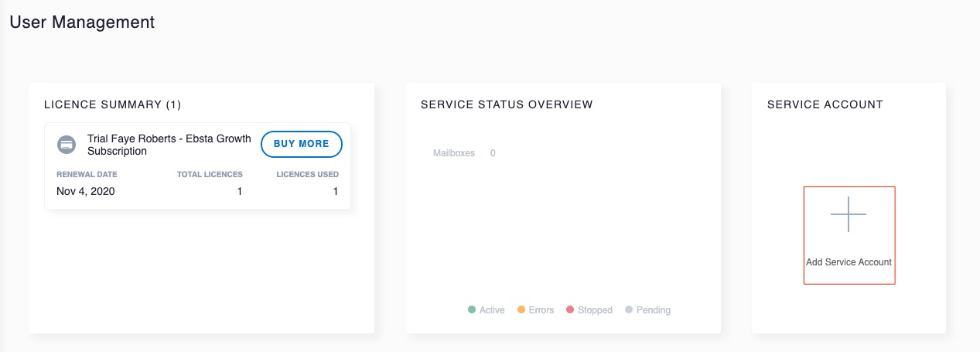This screenshot has height=352, width=980.
Task: Click the Licences Used column label
Action: pyautogui.click(x=307, y=175)
